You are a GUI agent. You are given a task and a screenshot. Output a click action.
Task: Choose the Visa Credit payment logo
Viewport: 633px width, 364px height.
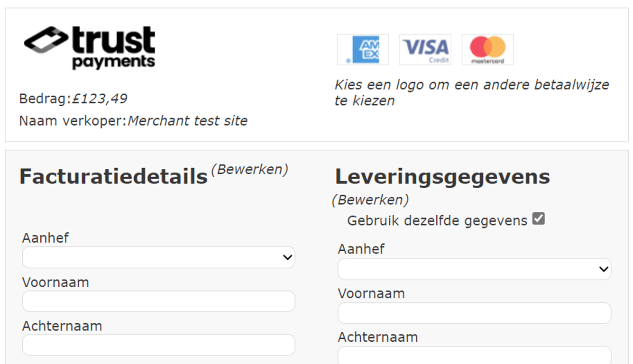coord(425,49)
